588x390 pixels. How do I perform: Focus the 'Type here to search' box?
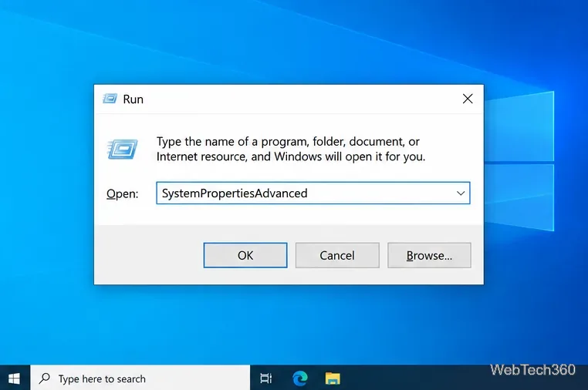(x=140, y=378)
